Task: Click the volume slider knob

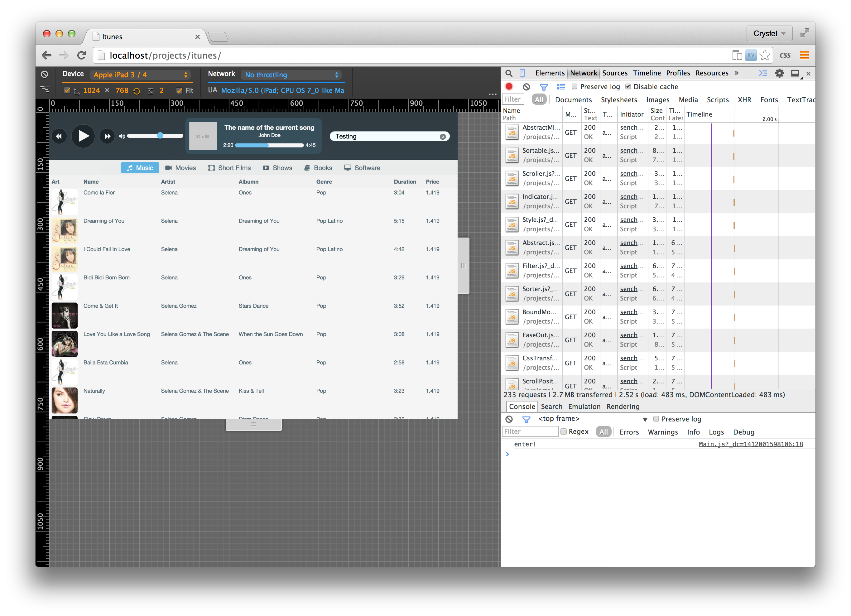Action: tap(160, 136)
